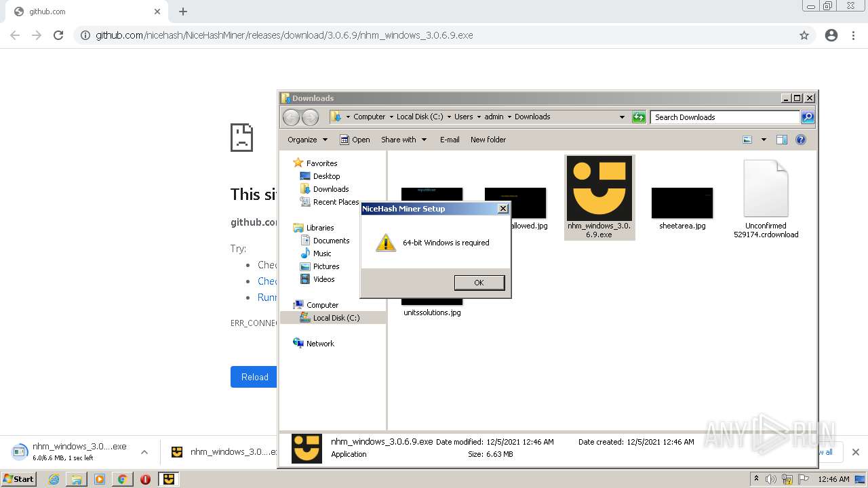Open Windows Media Player taskbar icon
Viewport: 868px width, 488px height.
(x=100, y=479)
